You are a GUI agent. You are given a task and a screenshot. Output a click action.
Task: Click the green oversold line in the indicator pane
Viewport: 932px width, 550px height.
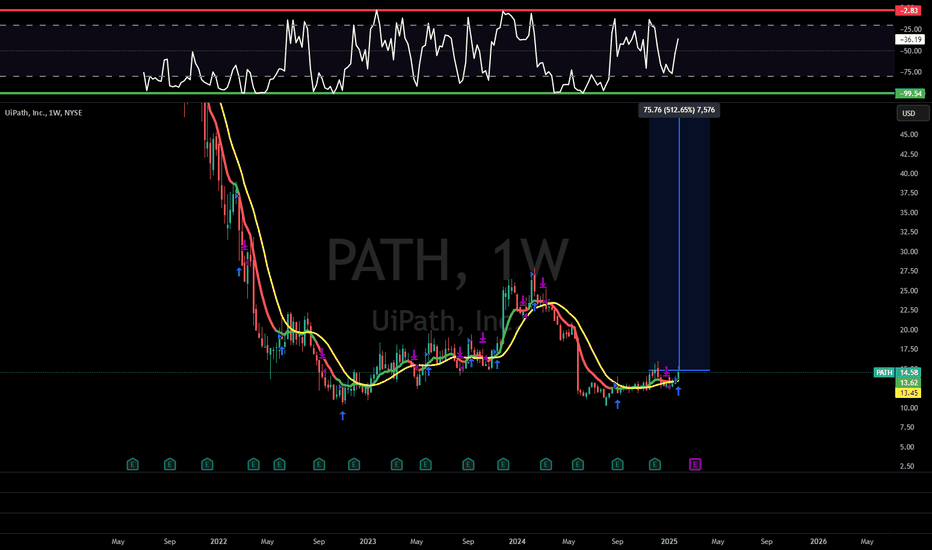click(x=447, y=93)
